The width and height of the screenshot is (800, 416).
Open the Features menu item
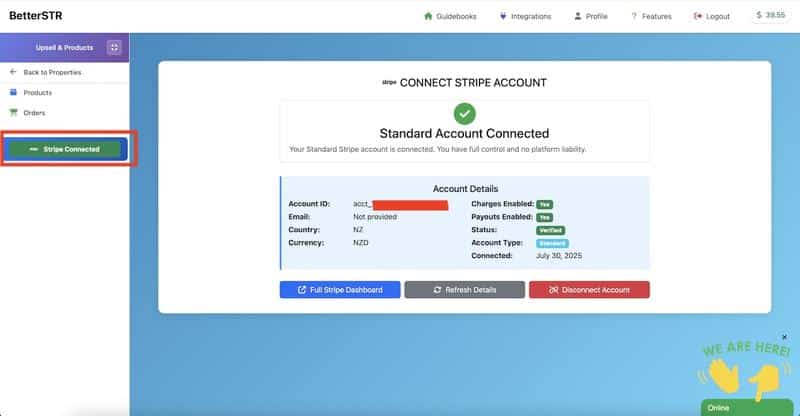click(651, 16)
